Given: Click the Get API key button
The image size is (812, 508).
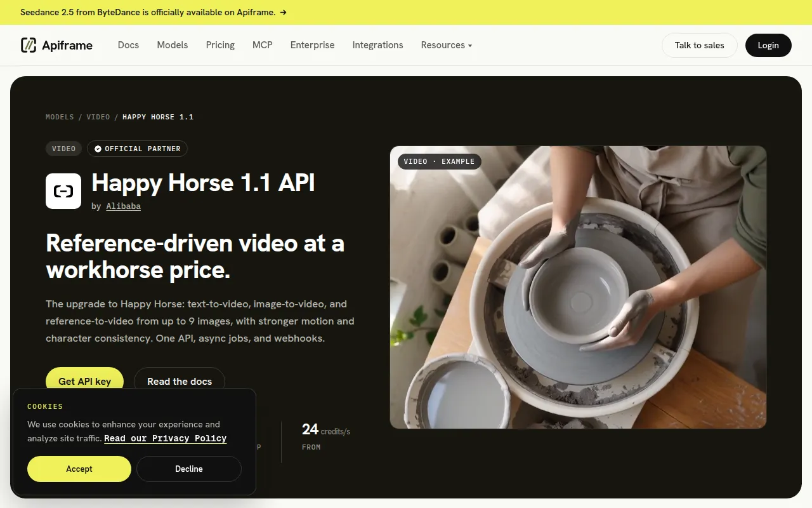Looking at the screenshot, I should (84, 381).
